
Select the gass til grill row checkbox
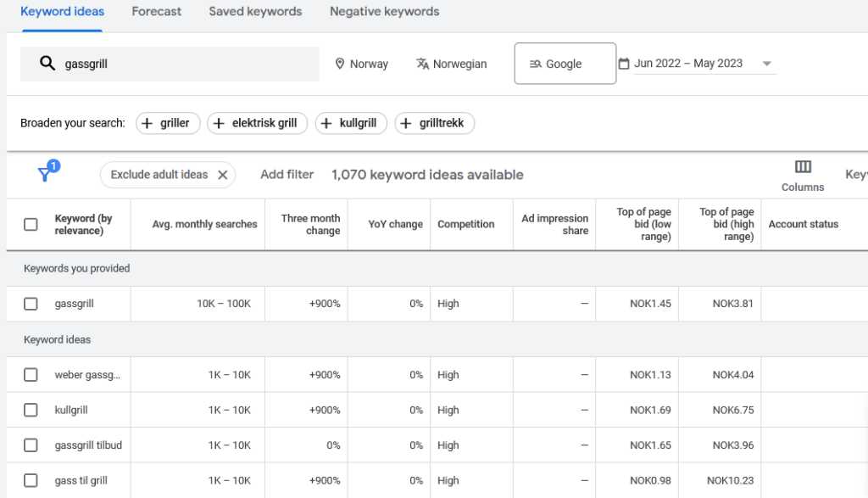coord(31,481)
